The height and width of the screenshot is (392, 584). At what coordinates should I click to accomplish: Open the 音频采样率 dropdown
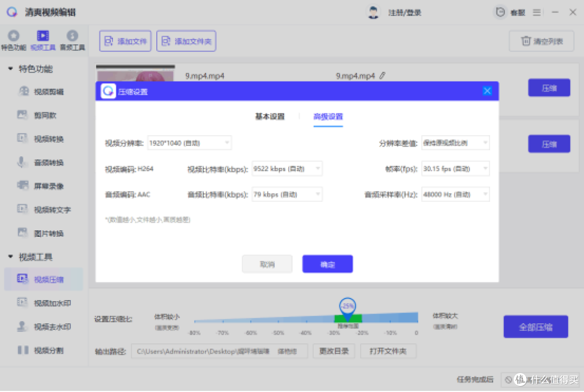455,194
